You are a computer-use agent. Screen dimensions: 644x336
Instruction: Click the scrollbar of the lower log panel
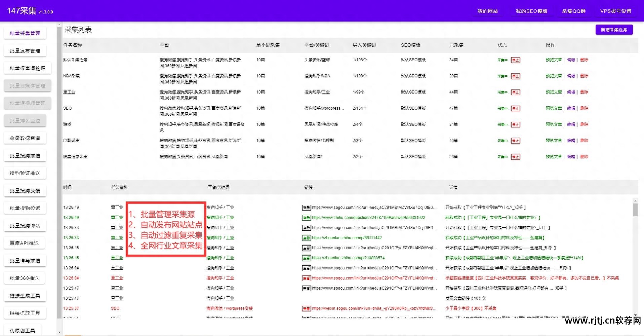point(635,209)
